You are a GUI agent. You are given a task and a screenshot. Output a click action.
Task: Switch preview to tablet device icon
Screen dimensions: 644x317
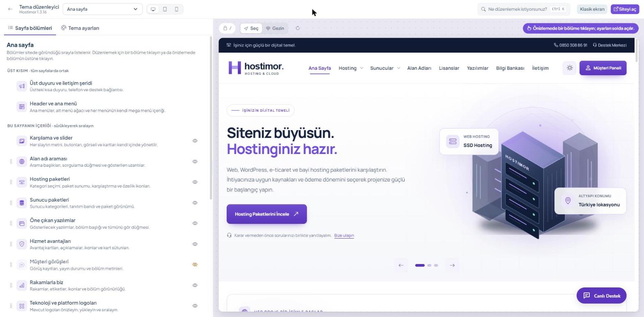click(165, 9)
